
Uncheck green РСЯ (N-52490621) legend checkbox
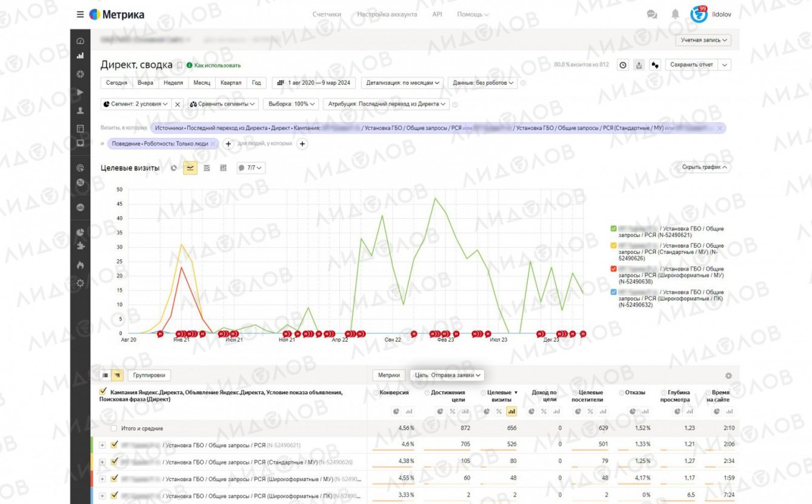click(614, 229)
